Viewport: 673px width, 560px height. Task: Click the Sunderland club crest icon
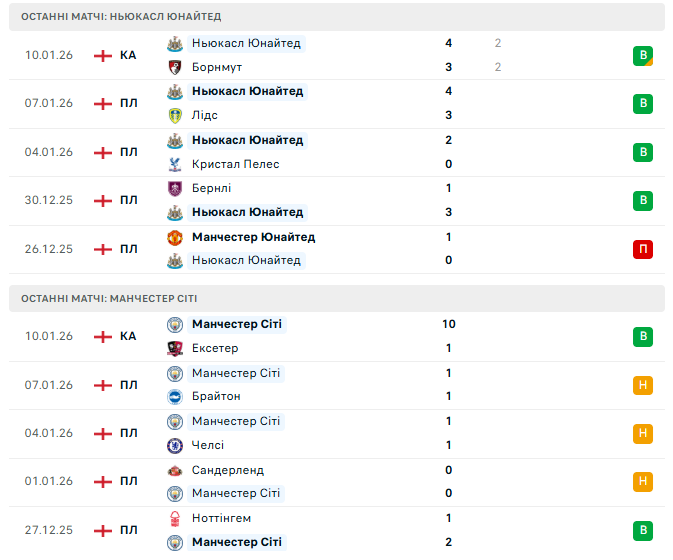point(175,470)
